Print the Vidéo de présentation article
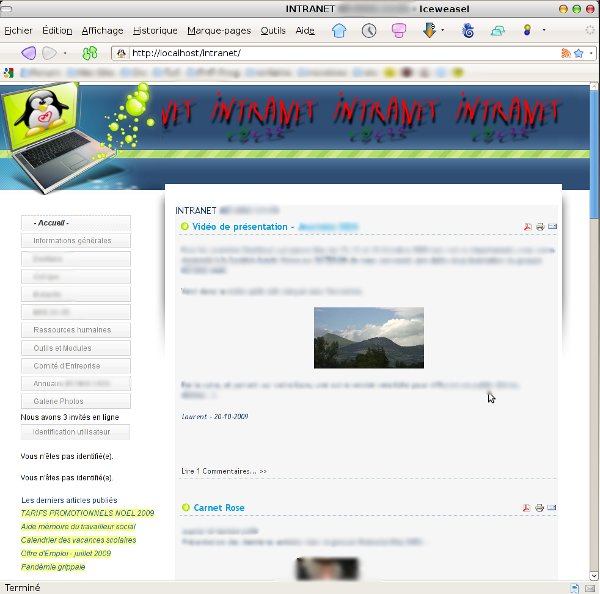Viewport: 600px width, 594px height. coord(540,227)
